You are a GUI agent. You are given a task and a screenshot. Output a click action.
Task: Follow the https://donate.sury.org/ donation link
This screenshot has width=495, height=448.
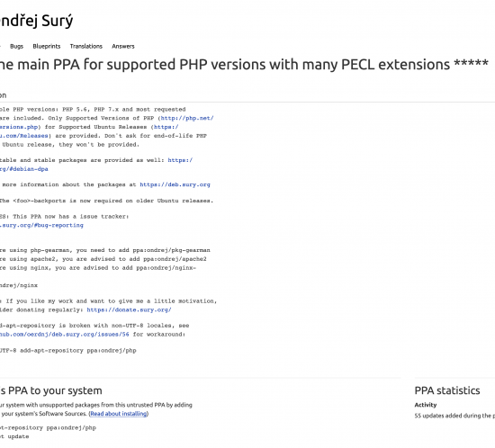pyautogui.click(x=129, y=309)
